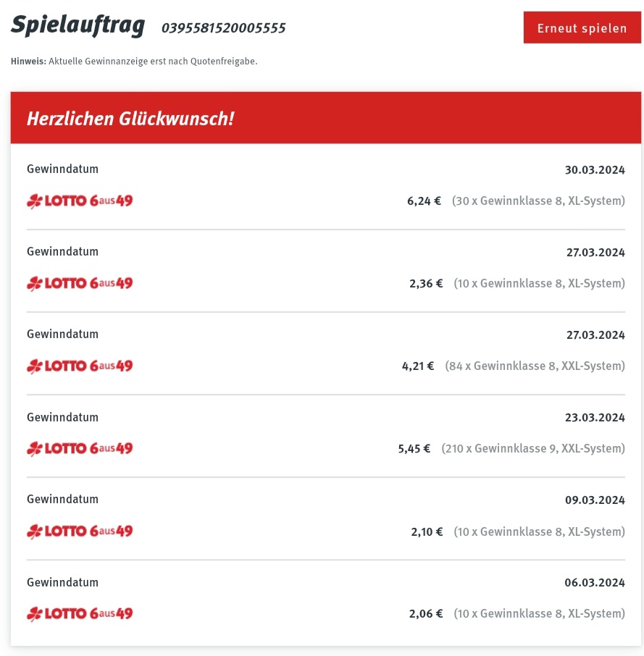Screen dimensions: 644x656
Task: Click the date 30.03.2024
Action: tap(595, 170)
